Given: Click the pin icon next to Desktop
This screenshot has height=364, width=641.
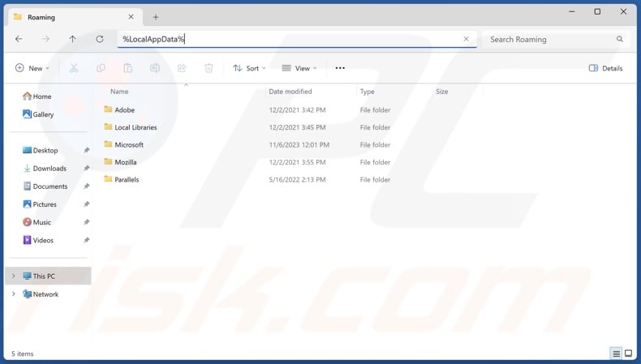Looking at the screenshot, I should 87,150.
